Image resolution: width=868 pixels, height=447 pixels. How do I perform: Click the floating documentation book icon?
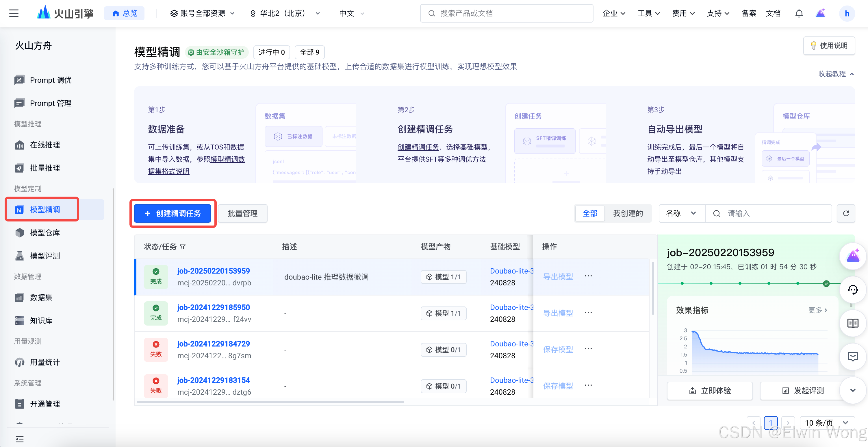(x=852, y=323)
